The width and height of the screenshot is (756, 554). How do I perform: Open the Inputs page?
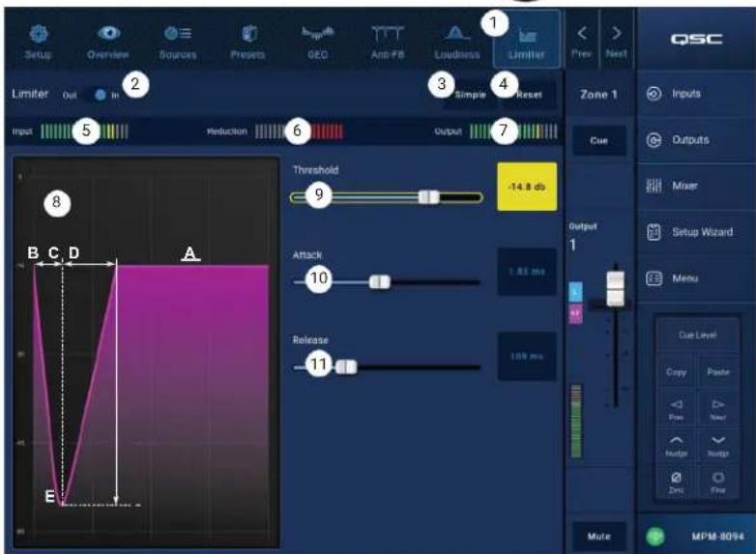point(696,94)
